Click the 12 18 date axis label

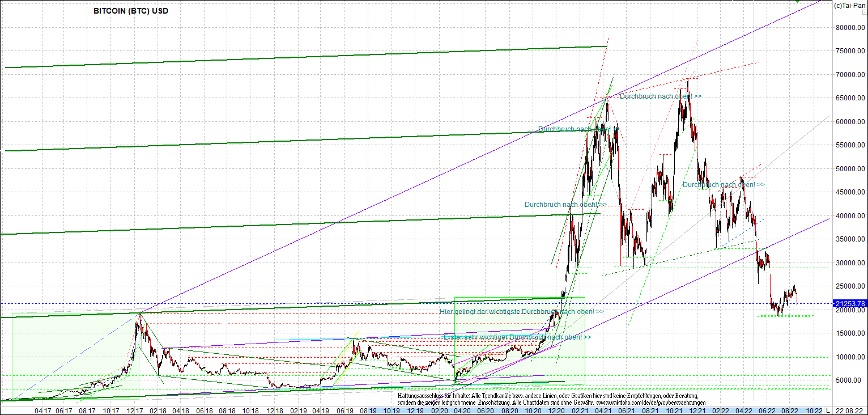pyautogui.click(x=275, y=410)
